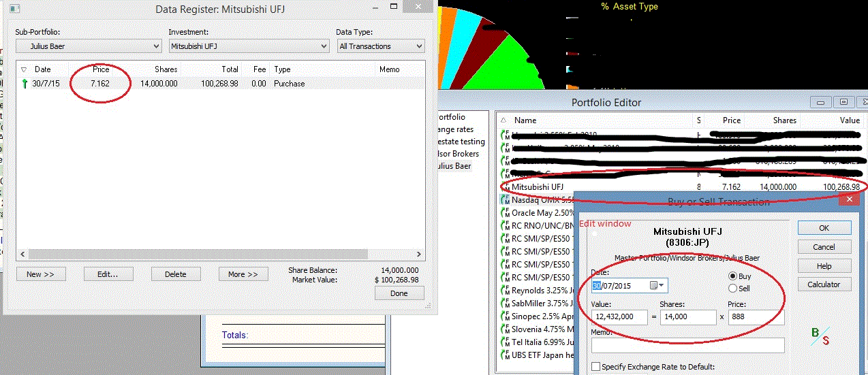Screen dimensions: 868x375
Task: Click the Value field showing 12,432,000
Action: click(619, 316)
